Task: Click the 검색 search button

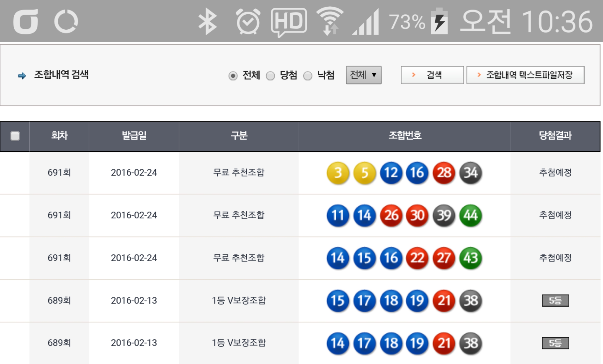Action: point(432,75)
